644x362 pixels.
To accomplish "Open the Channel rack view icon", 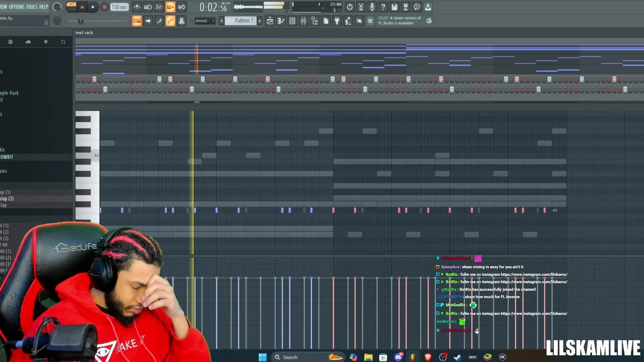I will click(292, 21).
